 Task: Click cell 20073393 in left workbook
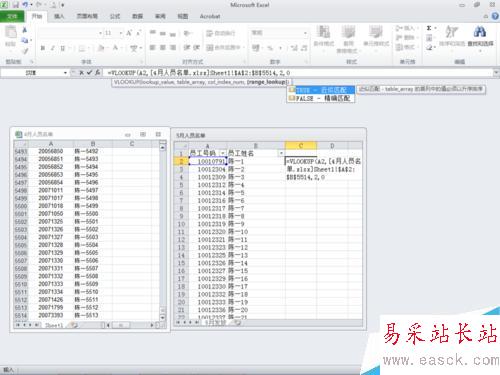[x=51, y=315]
